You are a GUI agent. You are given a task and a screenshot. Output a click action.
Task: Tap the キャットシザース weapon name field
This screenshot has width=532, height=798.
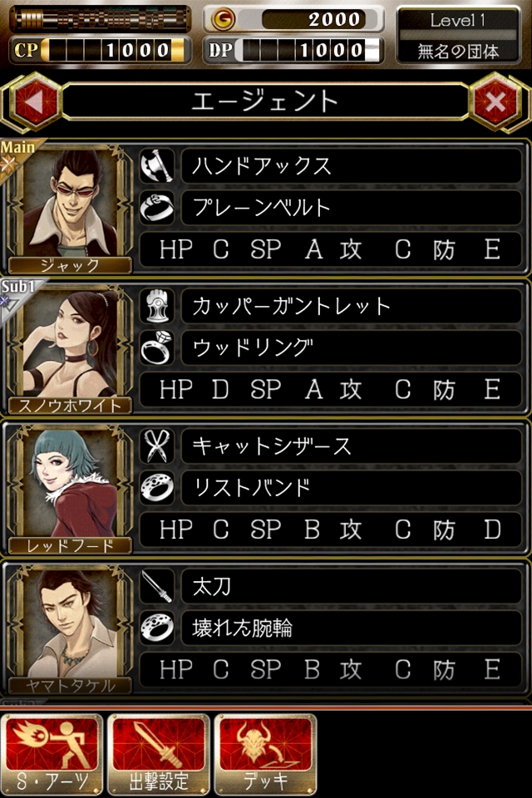coord(352,446)
